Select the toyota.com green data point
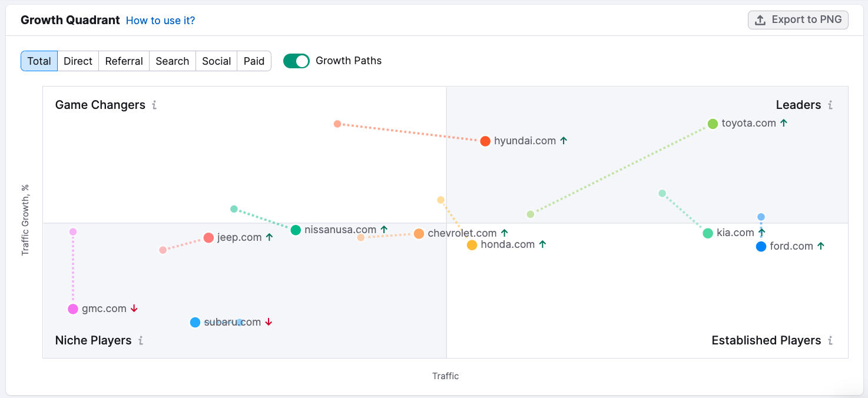 click(x=713, y=124)
